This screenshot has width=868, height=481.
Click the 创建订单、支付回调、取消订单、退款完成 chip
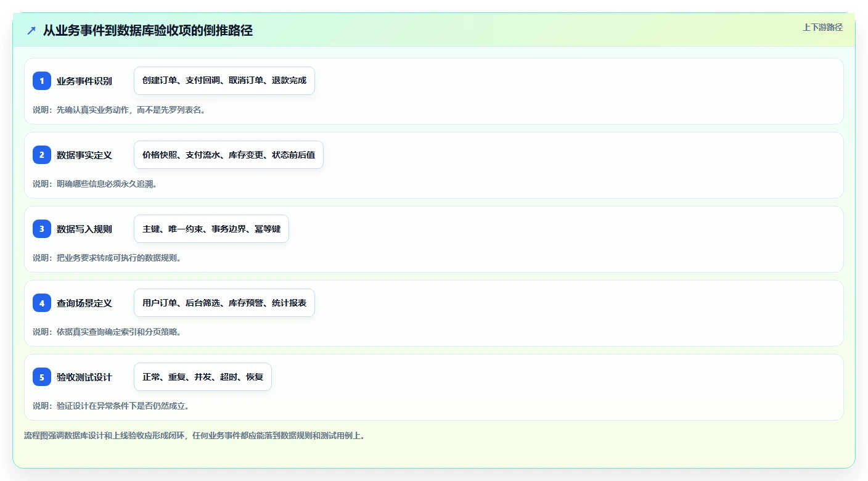[224, 81]
